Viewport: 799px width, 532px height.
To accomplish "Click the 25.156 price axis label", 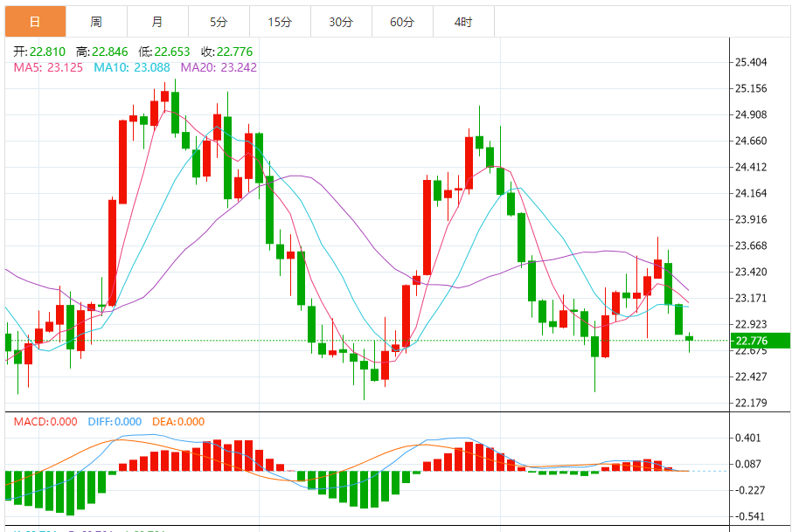I will coord(751,88).
